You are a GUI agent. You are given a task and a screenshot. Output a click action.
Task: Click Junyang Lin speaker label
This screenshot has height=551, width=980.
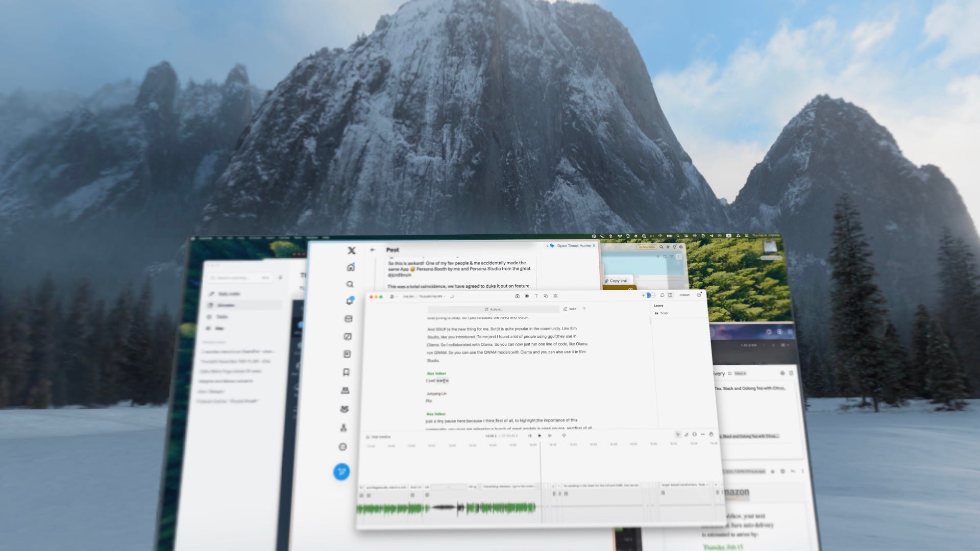[x=436, y=394]
